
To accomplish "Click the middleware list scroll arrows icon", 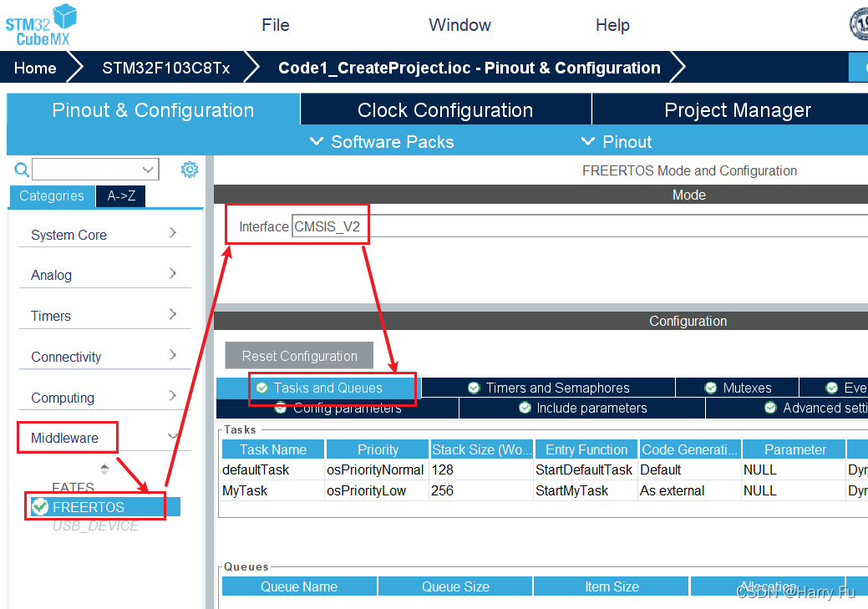I will [104, 469].
